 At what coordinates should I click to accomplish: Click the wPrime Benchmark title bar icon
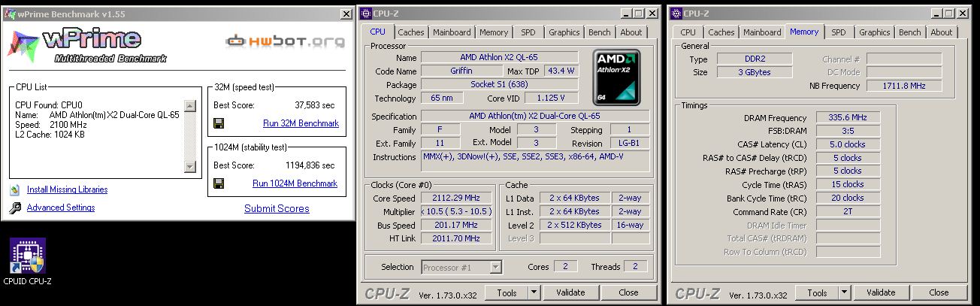click(x=10, y=14)
